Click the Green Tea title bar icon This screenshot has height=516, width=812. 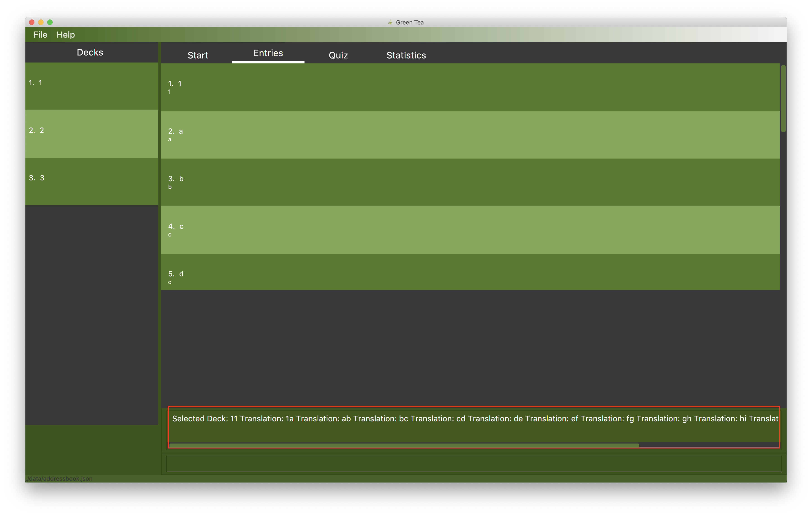pyautogui.click(x=390, y=22)
